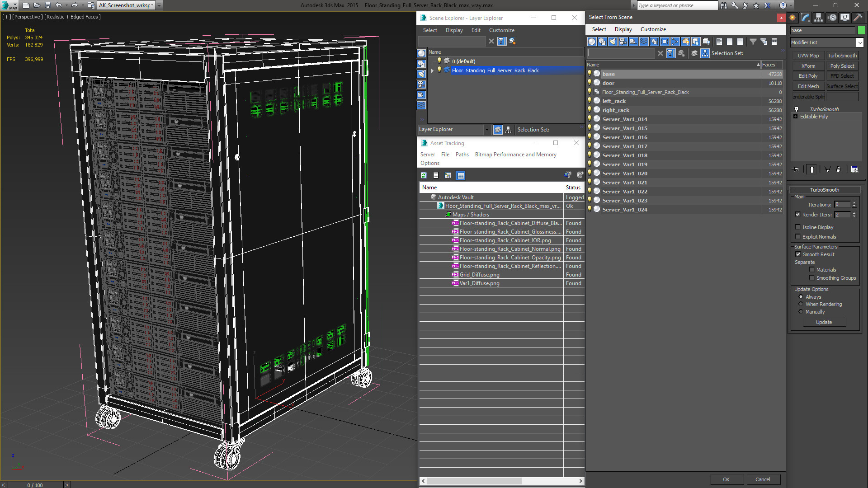Open Paths menu in Asset Tracking
The width and height of the screenshot is (868, 488).
[462, 155]
